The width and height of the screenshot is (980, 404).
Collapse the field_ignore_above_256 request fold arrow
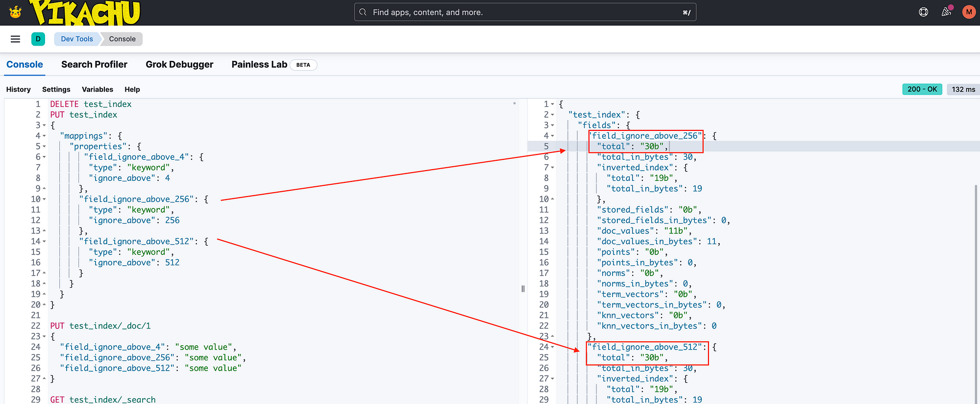(44, 199)
